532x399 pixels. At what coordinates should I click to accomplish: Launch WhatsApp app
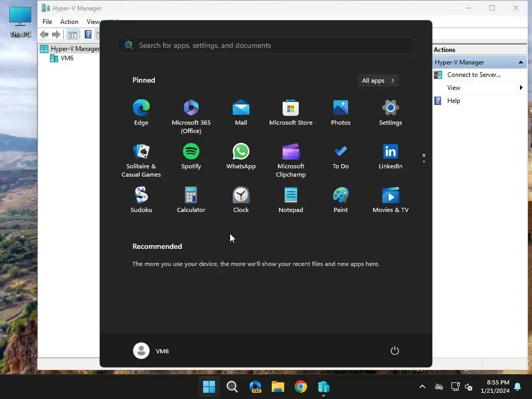(241, 156)
